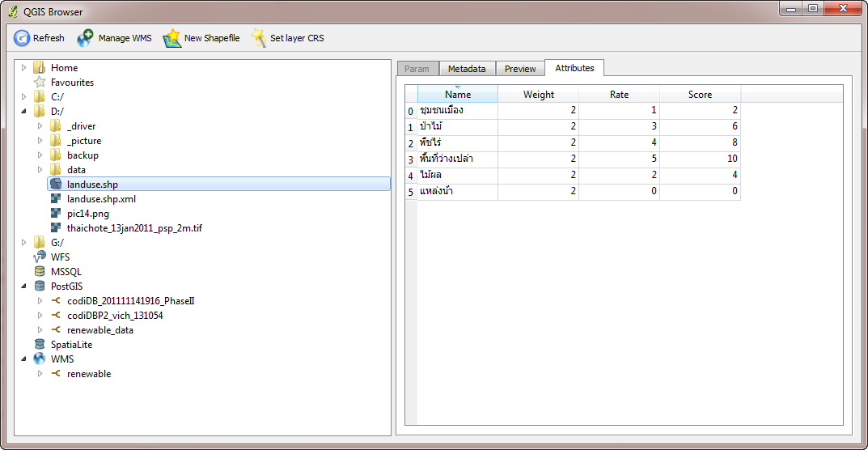The width and height of the screenshot is (868, 450).
Task: Click the backup folder icon
Action: coord(55,155)
